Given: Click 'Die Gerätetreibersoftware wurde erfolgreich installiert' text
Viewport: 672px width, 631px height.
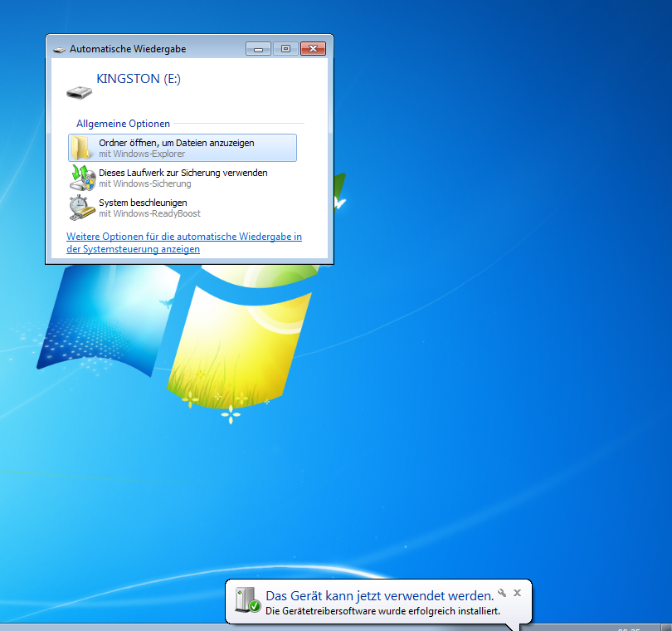Looking at the screenshot, I should 382,611.
